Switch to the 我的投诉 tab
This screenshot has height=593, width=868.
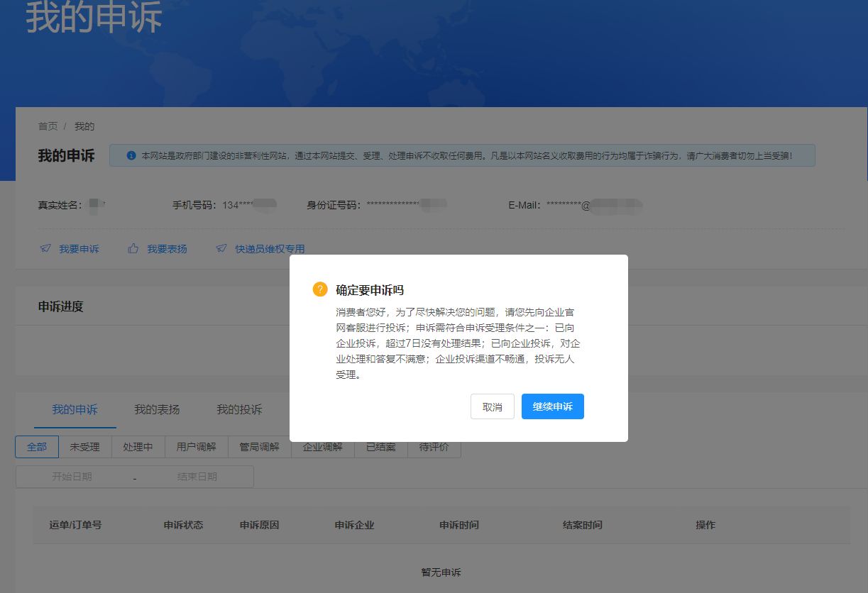coord(239,409)
